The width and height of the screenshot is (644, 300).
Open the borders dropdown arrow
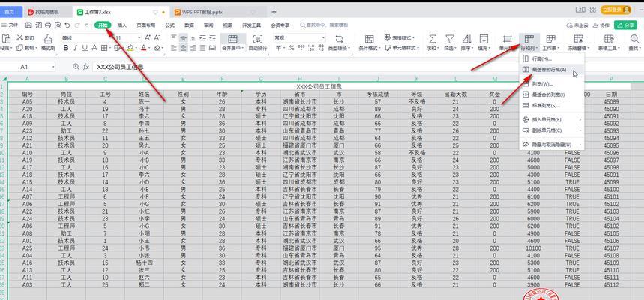point(110,49)
